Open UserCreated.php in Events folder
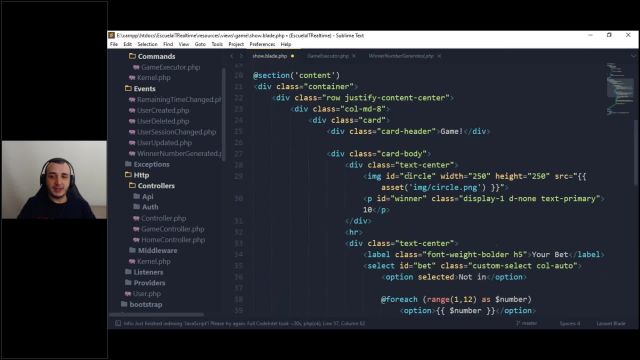640x360 pixels. [x=163, y=111]
